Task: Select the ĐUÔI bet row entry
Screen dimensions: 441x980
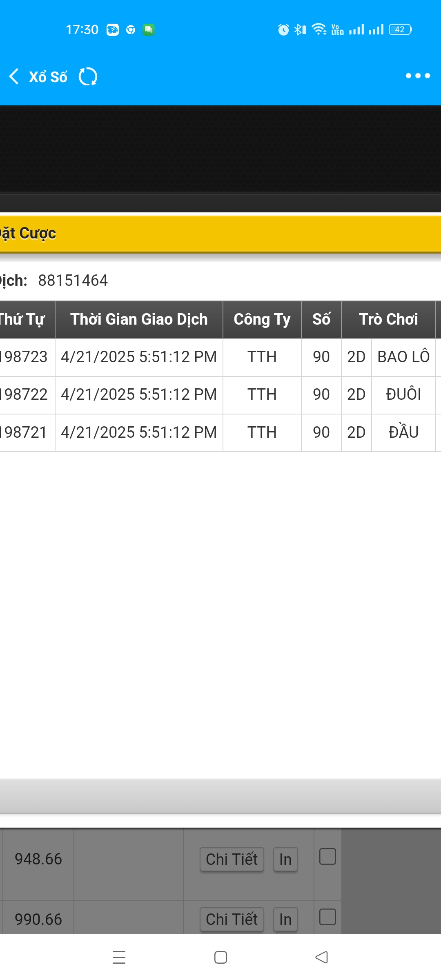Action: point(403,394)
